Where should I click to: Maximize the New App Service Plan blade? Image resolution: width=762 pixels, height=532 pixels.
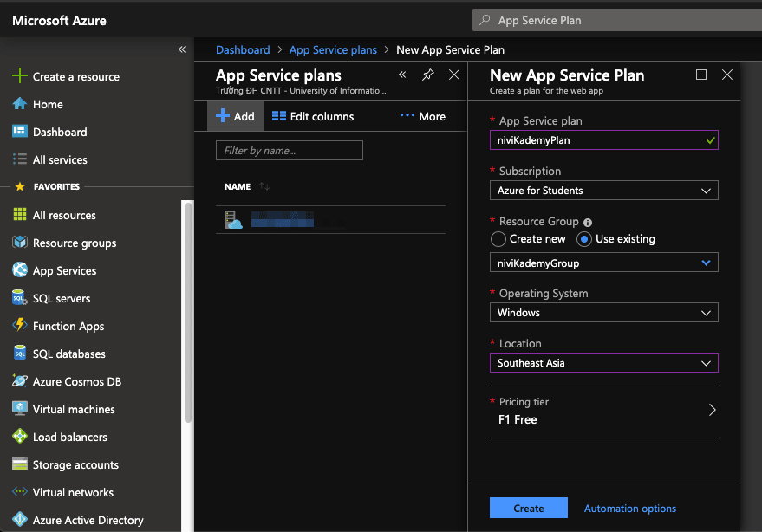(x=700, y=75)
